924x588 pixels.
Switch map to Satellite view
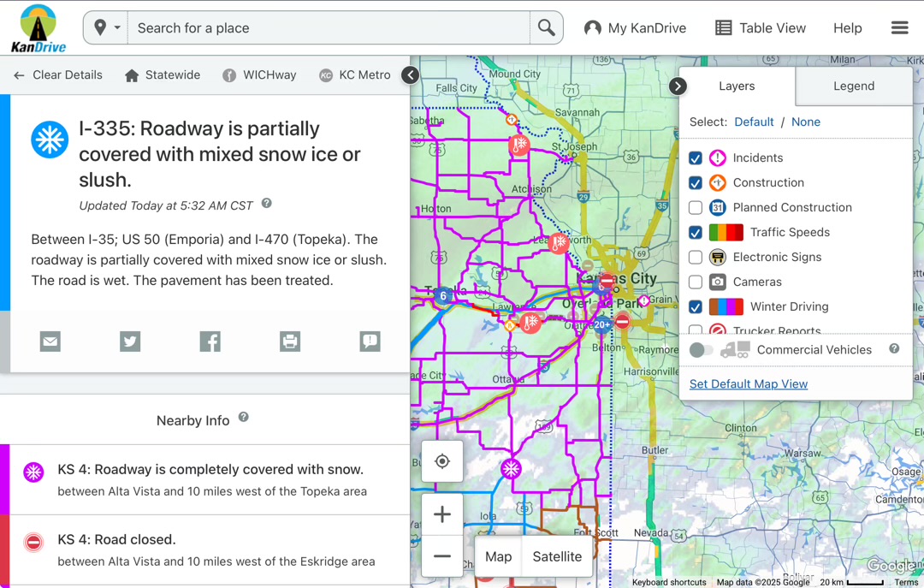tap(557, 556)
